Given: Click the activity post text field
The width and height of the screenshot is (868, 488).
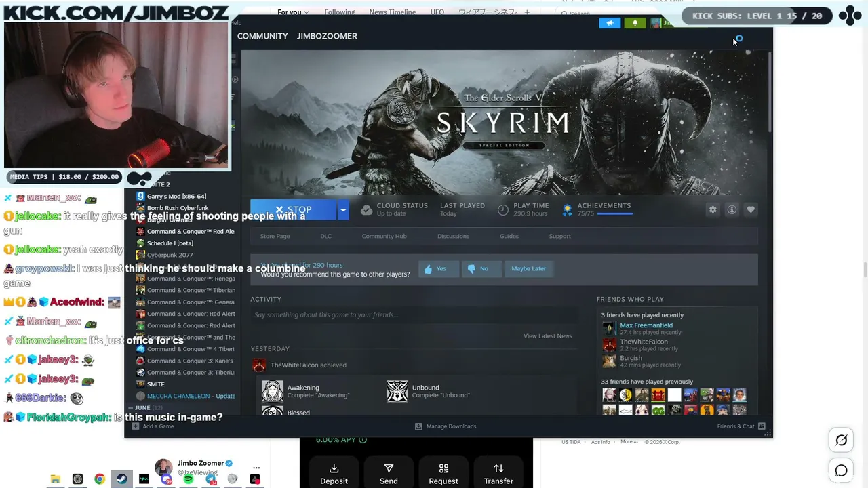Looking at the screenshot, I should [414, 314].
